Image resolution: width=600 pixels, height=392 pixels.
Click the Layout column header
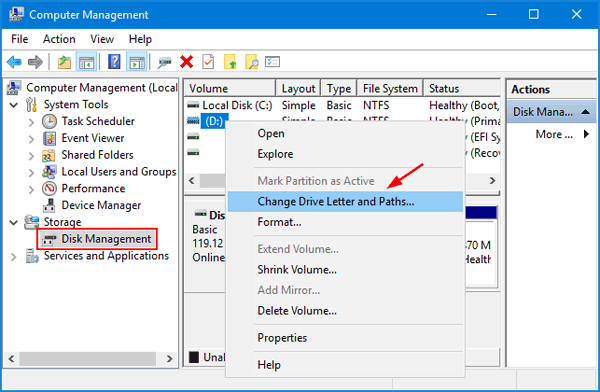pyautogui.click(x=298, y=88)
